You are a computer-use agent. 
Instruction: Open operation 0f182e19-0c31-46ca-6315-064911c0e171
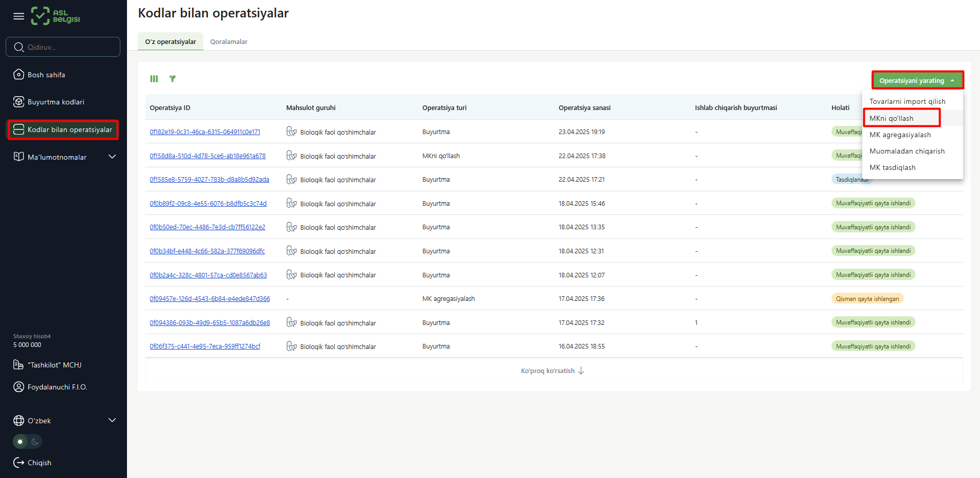click(205, 132)
